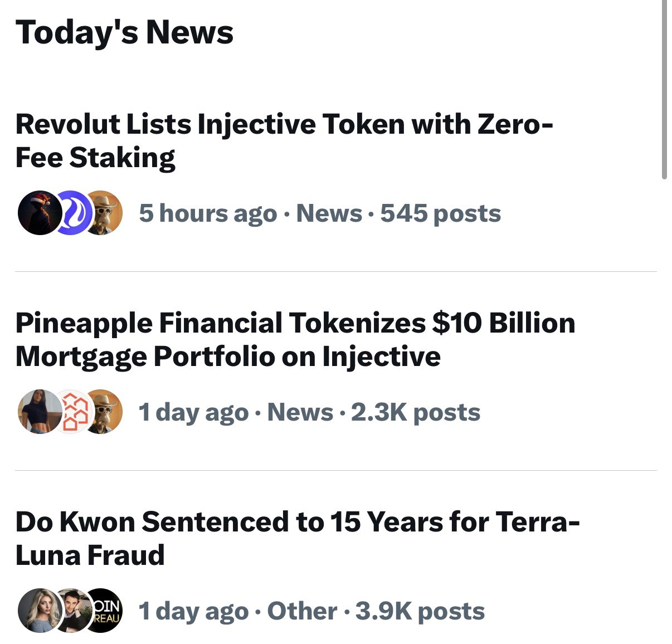Select the News category label on the Revolut story
Viewport: 672px width, 644px height.
[329, 213]
